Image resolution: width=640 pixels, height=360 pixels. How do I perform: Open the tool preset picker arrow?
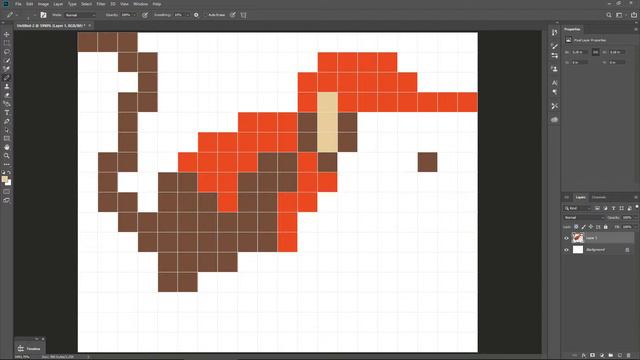(17, 15)
